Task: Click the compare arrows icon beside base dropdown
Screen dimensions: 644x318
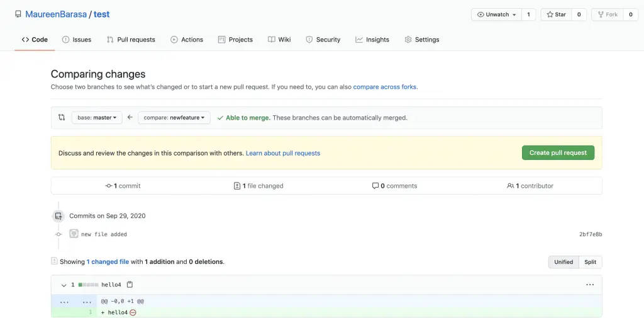Action: coord(62,117)
